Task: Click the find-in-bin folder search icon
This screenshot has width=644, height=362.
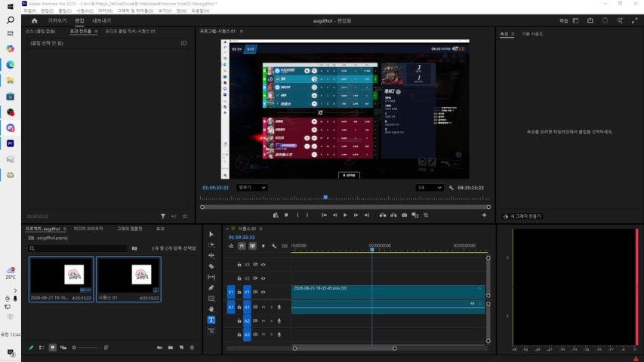Action: pyautogui.click(x=134, y=248)
